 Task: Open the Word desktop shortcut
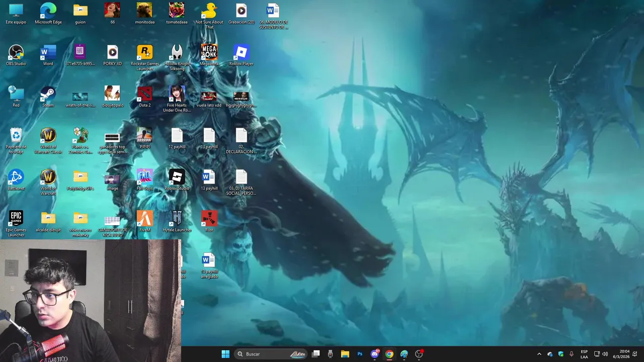point(48,55)
